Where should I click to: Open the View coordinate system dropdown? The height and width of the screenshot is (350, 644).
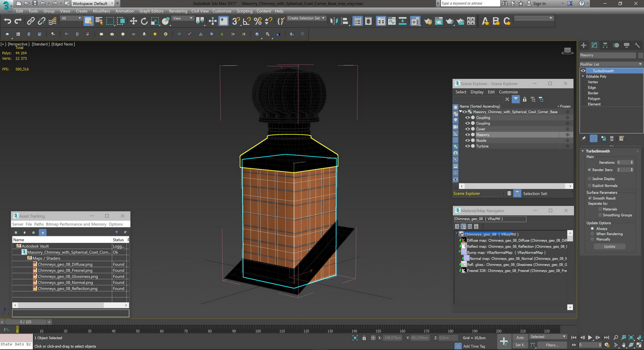point(183,18)
